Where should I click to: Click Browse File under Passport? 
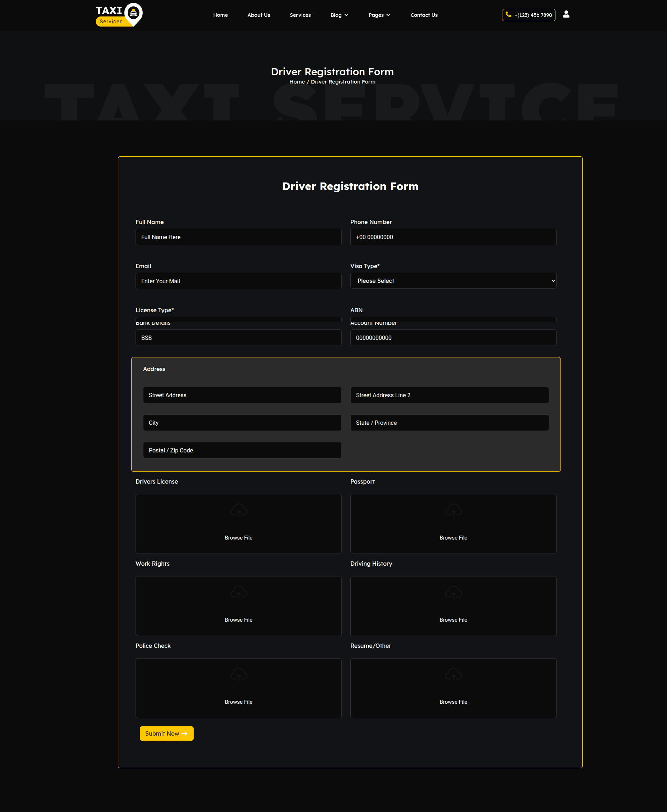click(x=453, y=538)
